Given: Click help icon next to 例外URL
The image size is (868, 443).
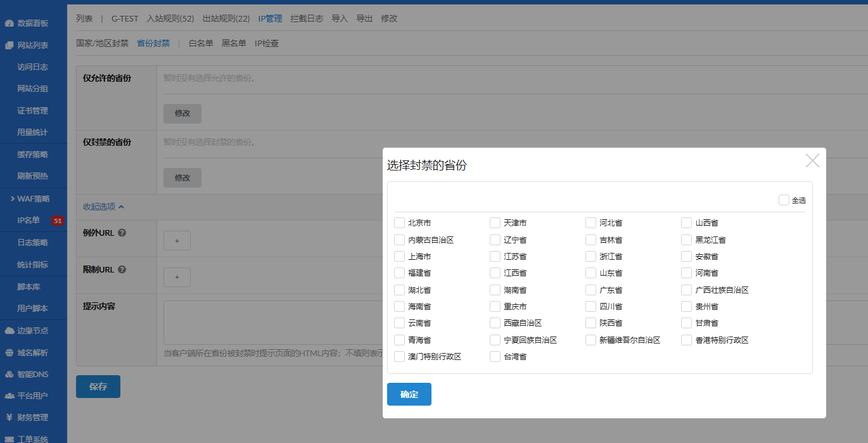Looking at the screenshot, I should (x=122, y=233).
